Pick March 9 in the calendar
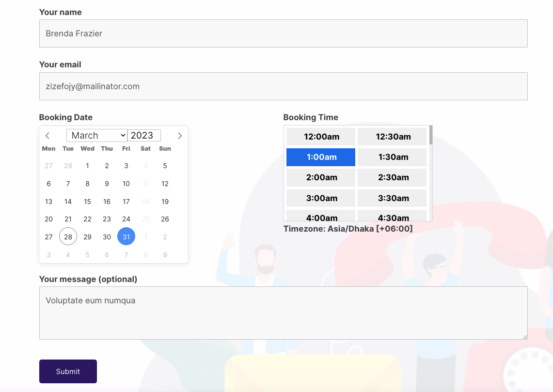The width and height of the screenshot is (553, 392). pos(107,184)
